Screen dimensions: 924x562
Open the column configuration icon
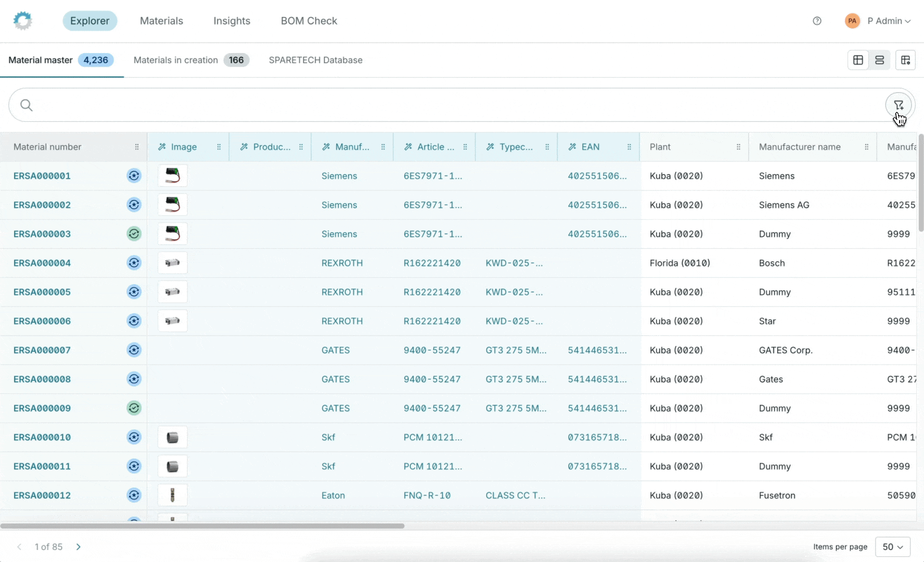click(x=905, y=60)
